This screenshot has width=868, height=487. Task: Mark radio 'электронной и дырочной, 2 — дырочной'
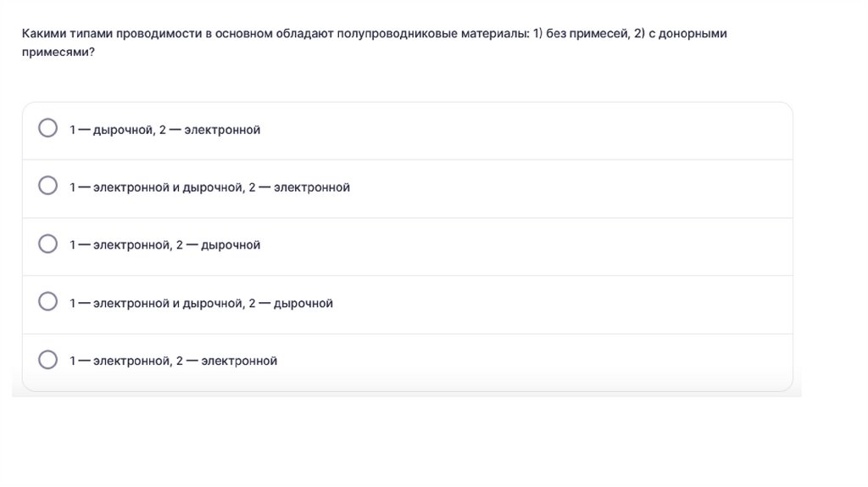pos(48,301)
